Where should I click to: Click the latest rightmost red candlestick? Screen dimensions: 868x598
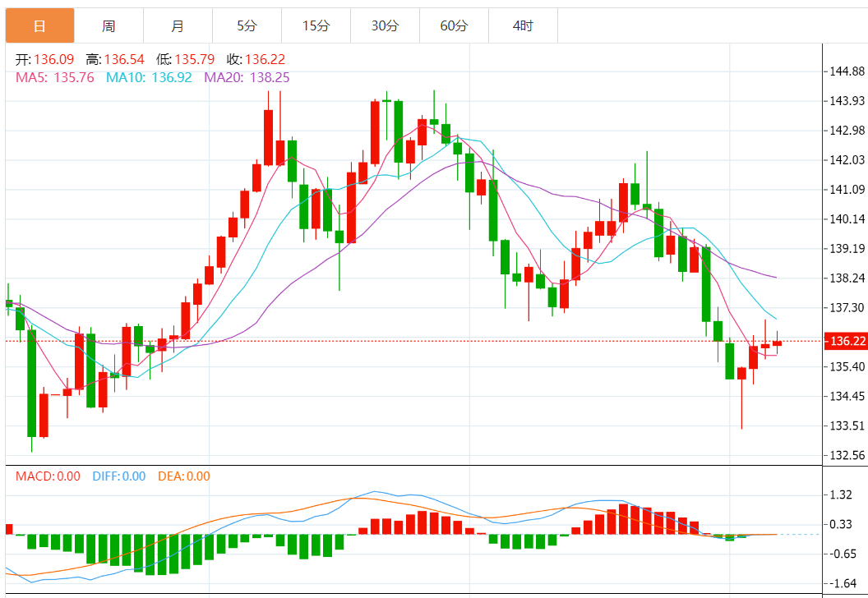778,343
